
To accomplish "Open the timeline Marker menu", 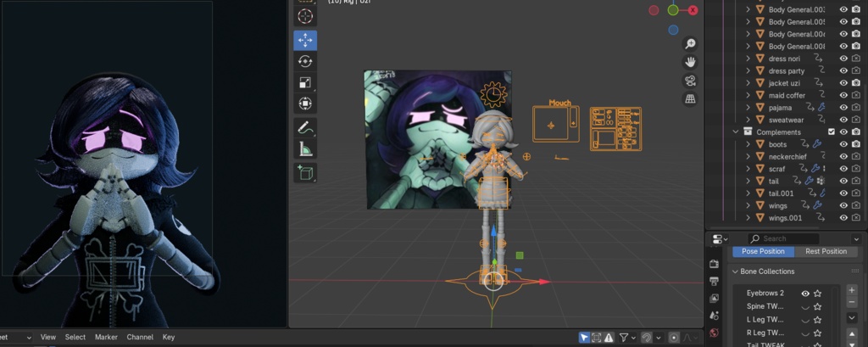I will (x=106, y=337).
